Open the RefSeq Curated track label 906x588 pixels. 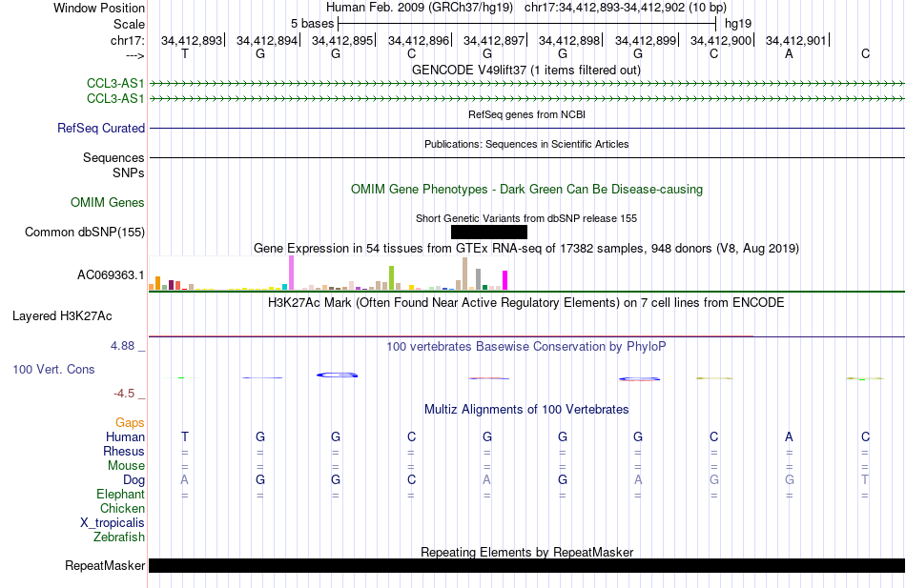click(x=100, y=129)
